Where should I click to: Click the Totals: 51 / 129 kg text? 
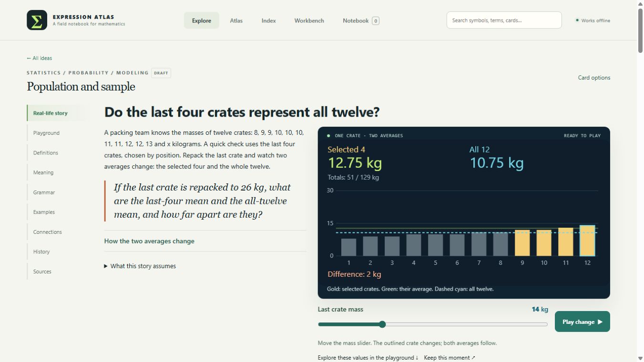click(353, 177)
